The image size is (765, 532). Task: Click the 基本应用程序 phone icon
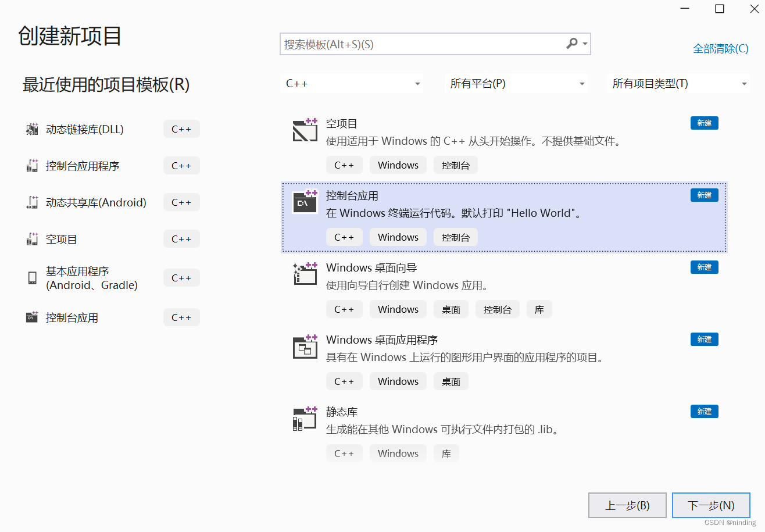coord(32,278)
